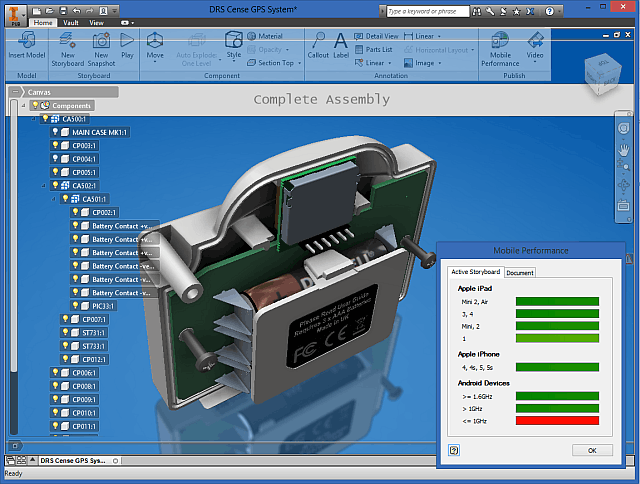This screenshot has height=484, width=640.
Task: Select the Move component tool
Action: (x=155, y=46)
